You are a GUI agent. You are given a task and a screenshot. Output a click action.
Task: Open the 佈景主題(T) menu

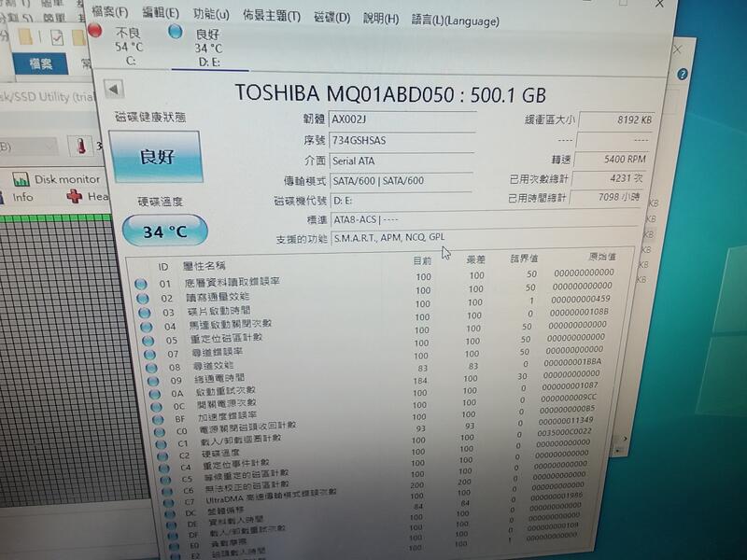tap(272, 16)
